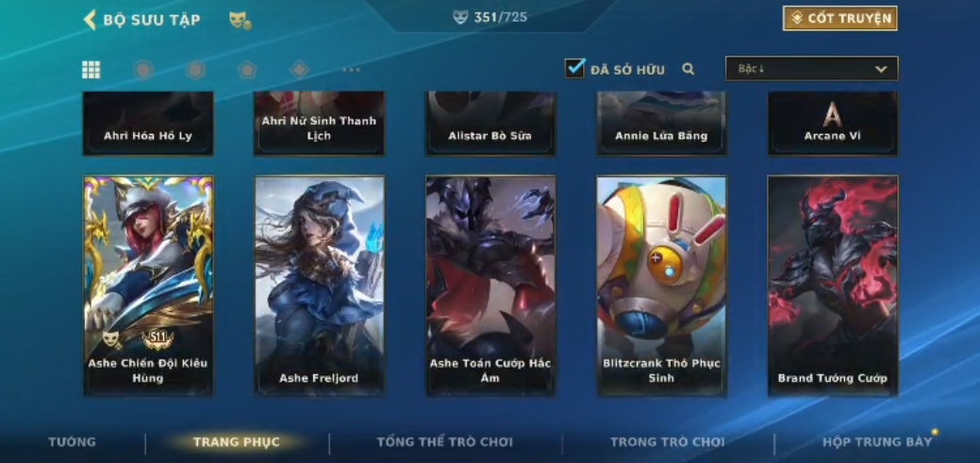Select the diamond rarity filter icon

(x=299, y=70)
